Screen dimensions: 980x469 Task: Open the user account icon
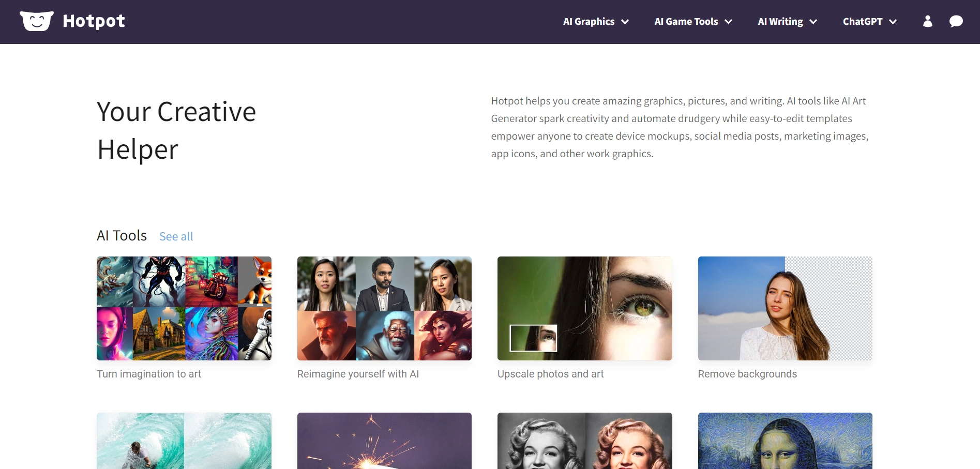[x=927, y=21]
